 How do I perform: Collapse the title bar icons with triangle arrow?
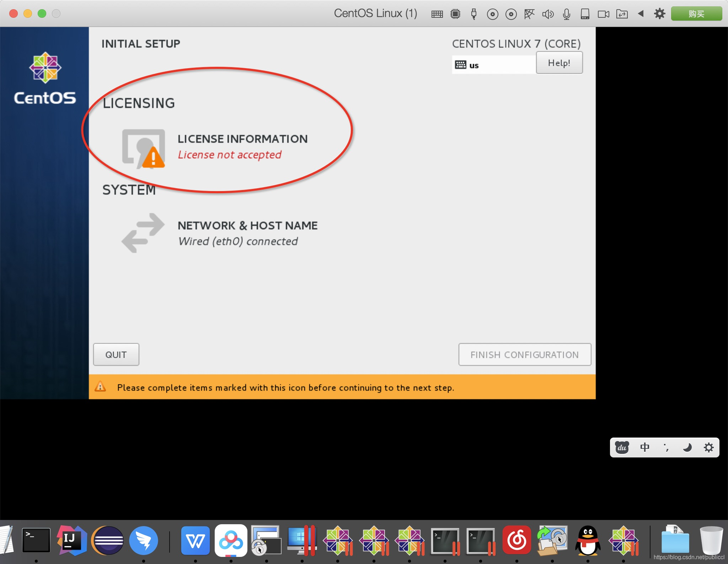pyautogui.click(x=641, y=14)
